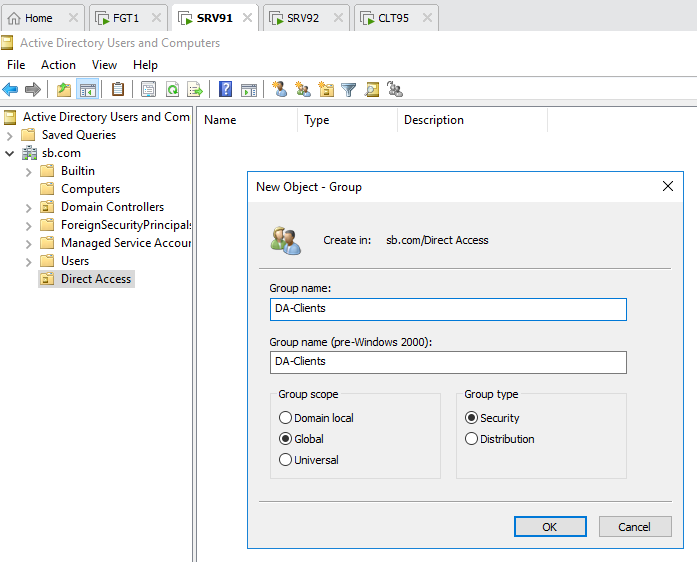Close the CLT95 tab with its X

pos(427,18)
